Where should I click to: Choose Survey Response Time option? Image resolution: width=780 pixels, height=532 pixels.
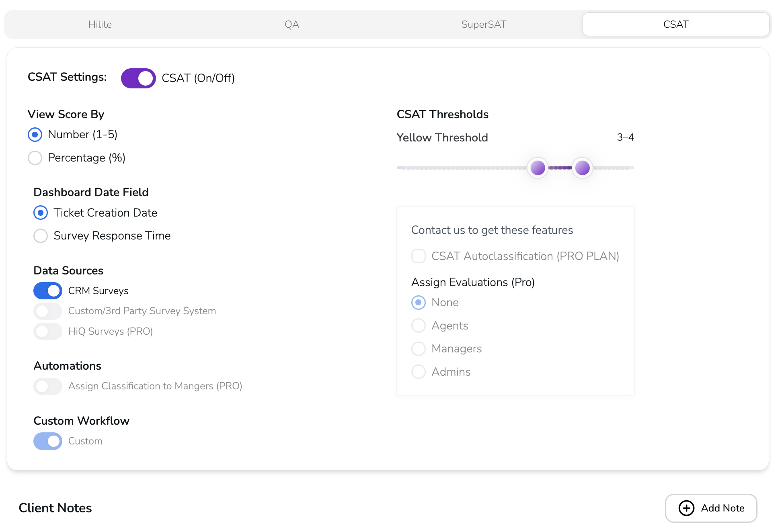tap(41, 236)
